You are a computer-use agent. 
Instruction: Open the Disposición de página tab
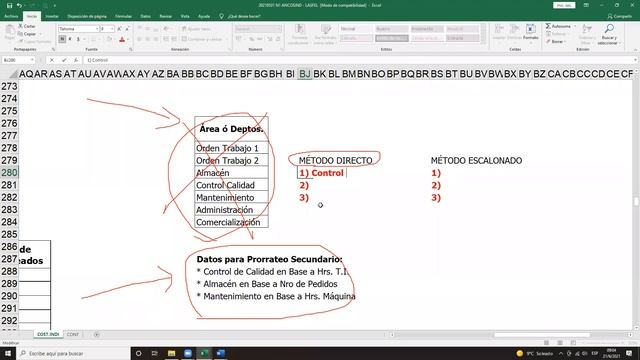87,16
